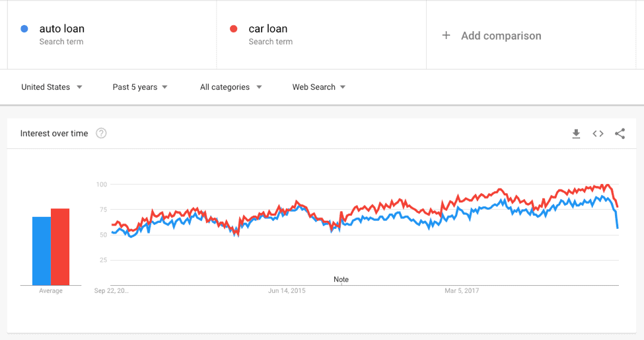
Task: Click the Interest over time heading
Action: point(54,133)
